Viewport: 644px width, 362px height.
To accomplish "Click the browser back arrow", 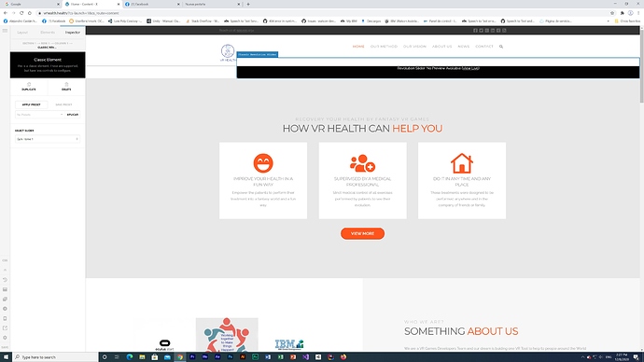I will [6, 13].
